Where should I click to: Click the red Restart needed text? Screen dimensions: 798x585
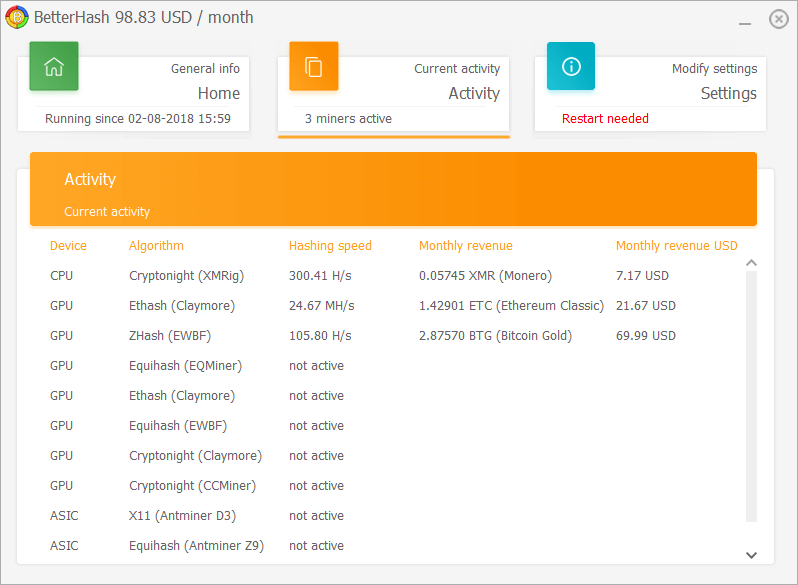605,119
